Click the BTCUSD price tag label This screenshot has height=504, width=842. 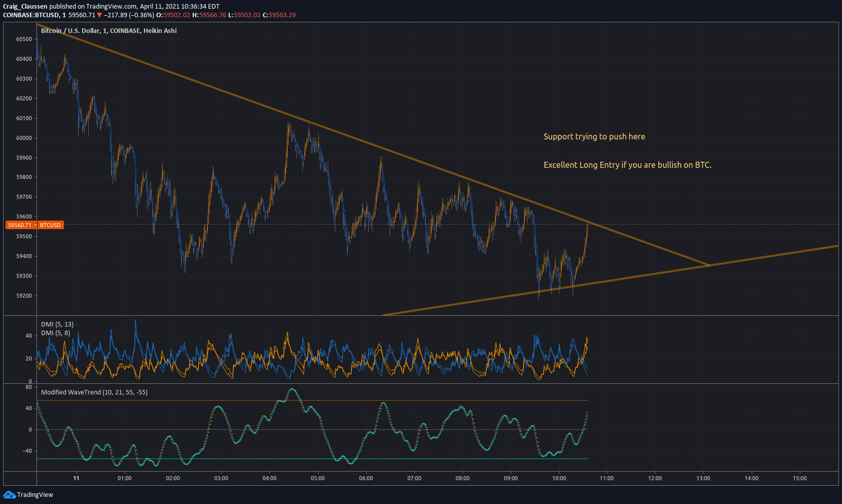[x=50, y=225]
